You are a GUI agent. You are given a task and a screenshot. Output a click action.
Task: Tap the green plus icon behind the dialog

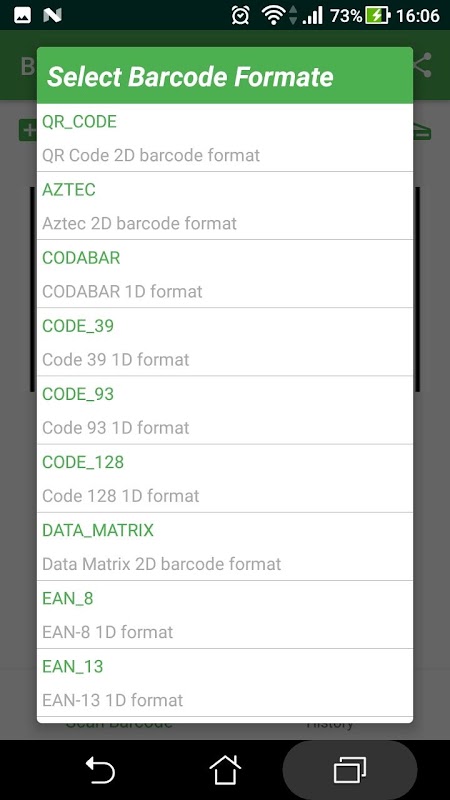pos(28,130)
